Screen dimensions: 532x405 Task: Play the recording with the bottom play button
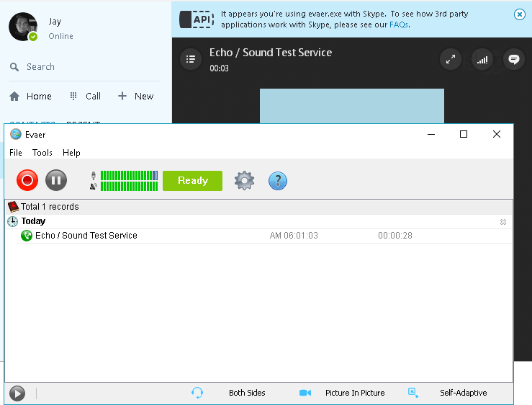pos(17,393)
